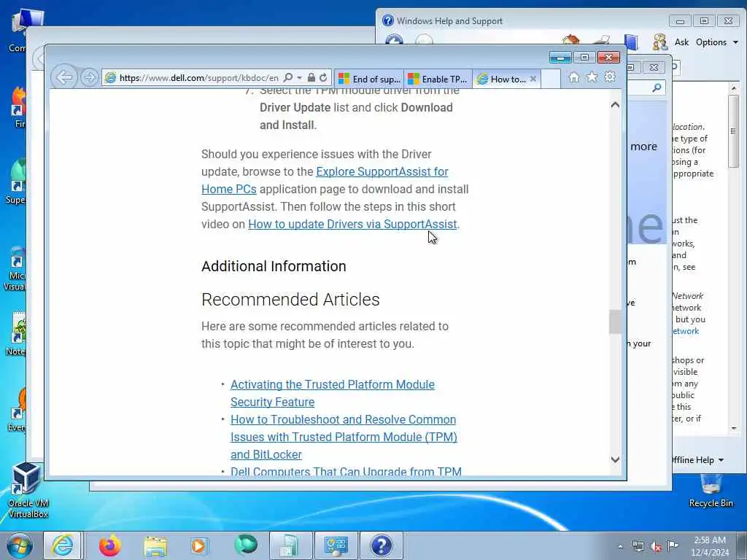Open Windows Media Player from the taskbar
The height and width of the screenshot is (560, 747).
pos(198,545)
